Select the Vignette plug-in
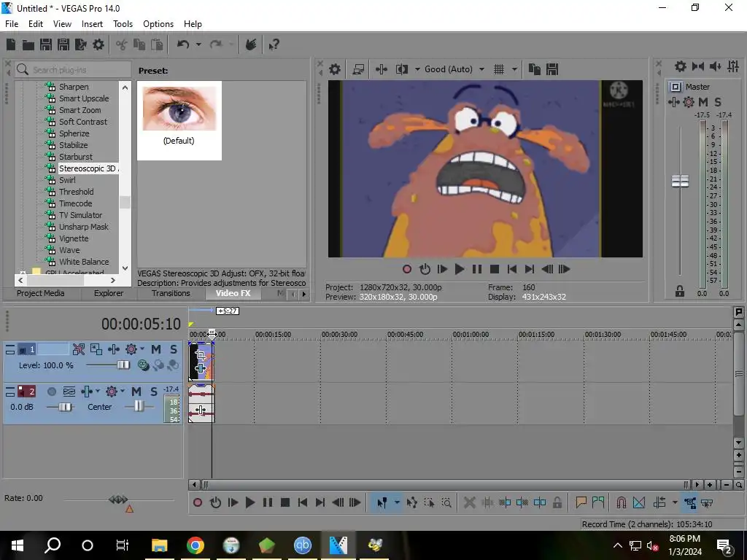 74,238
